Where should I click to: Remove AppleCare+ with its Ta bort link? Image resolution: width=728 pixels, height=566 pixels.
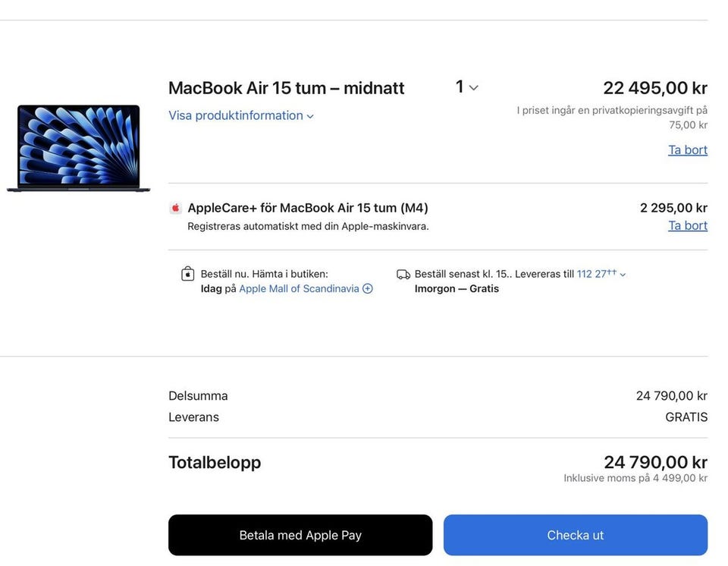(687, 225)
